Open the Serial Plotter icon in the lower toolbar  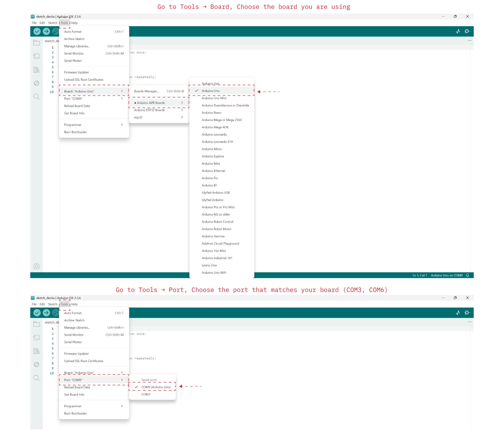click(458, 313)
